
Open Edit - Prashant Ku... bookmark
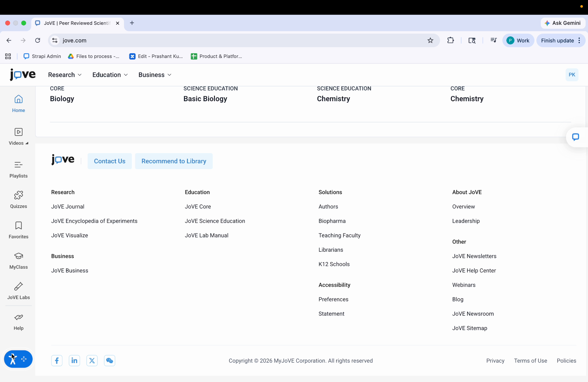click(156, 56)
